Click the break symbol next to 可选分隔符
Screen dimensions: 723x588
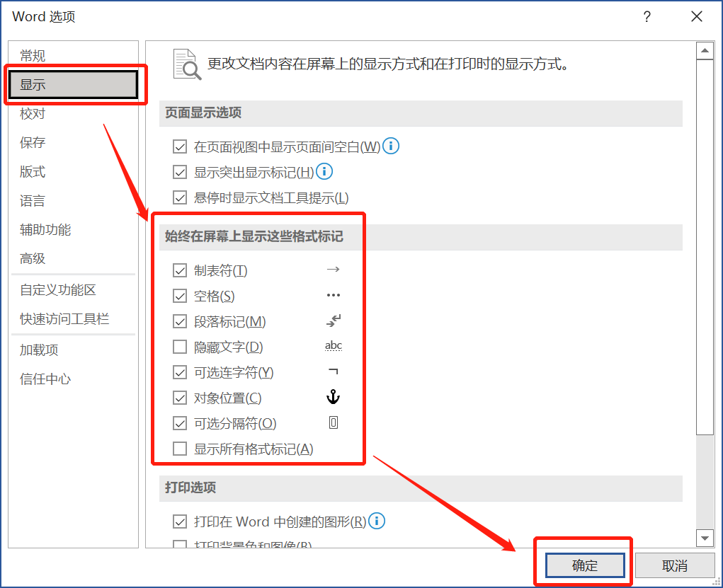click(x=333, y=422)
